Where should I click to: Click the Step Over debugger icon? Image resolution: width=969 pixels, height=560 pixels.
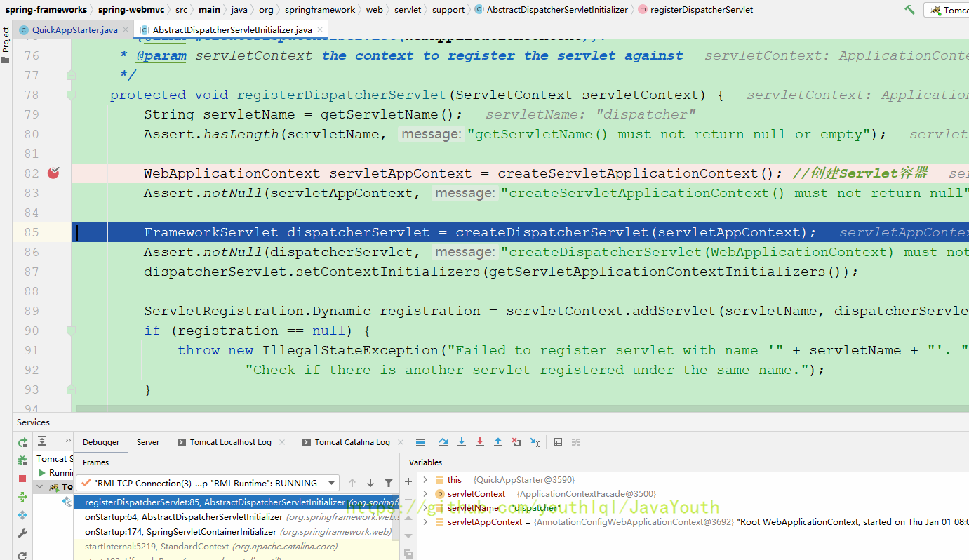click(x=443, y=442)
